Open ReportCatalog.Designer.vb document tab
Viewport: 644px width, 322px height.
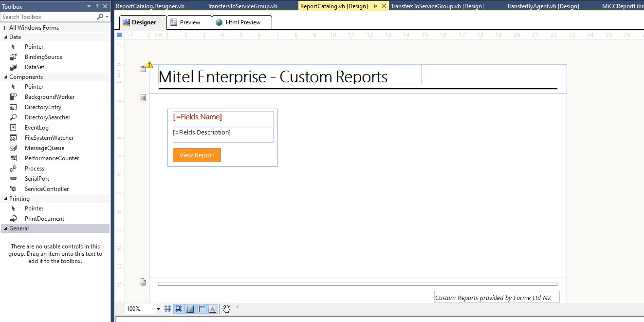click(x=150, y=6)
